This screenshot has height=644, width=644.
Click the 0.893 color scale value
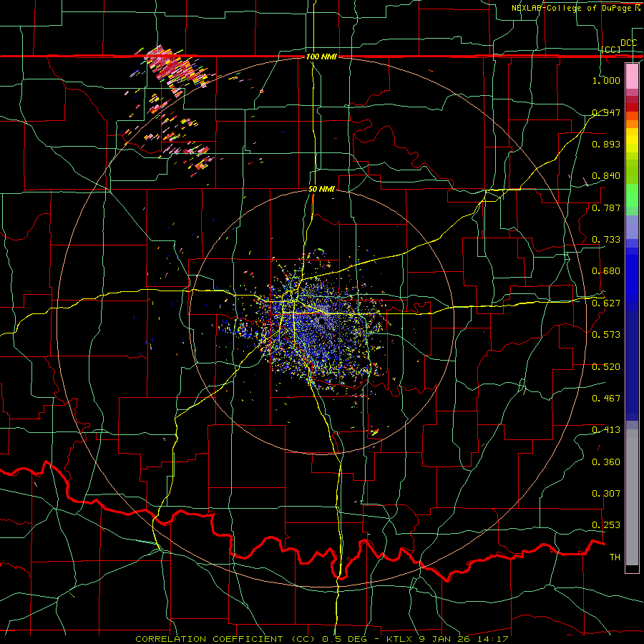click(606, 144)
